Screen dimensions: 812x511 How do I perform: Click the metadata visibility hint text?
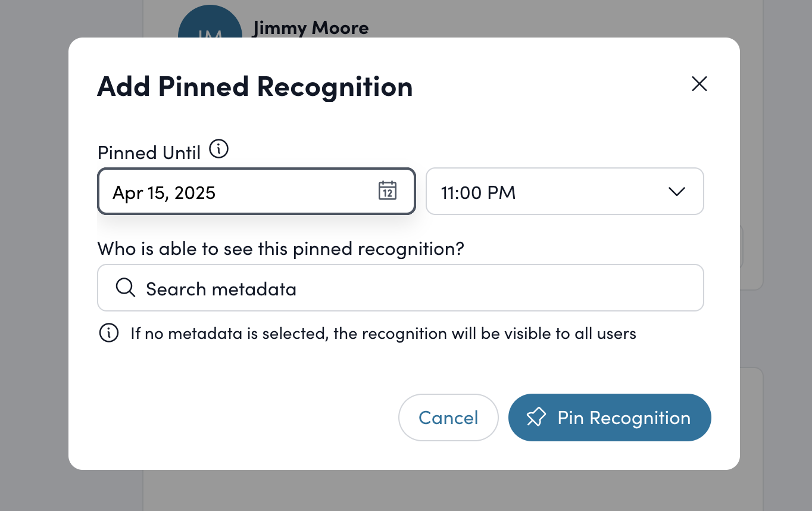[x=383, y=334]
